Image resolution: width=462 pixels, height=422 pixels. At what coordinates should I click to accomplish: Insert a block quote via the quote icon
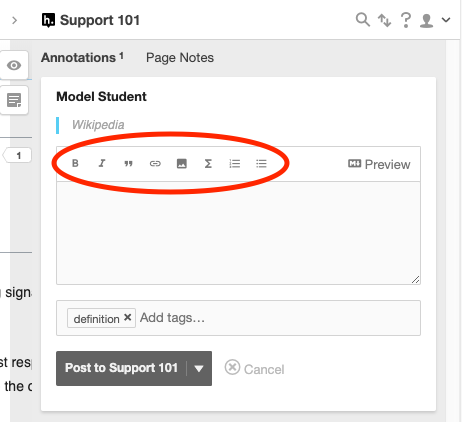coord(128,164)
